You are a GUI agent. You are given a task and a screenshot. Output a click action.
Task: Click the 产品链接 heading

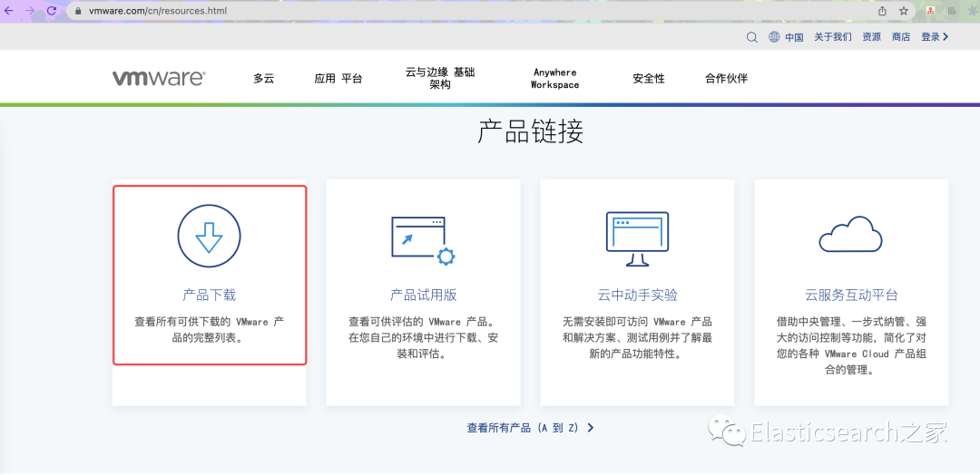click(530, 131)
